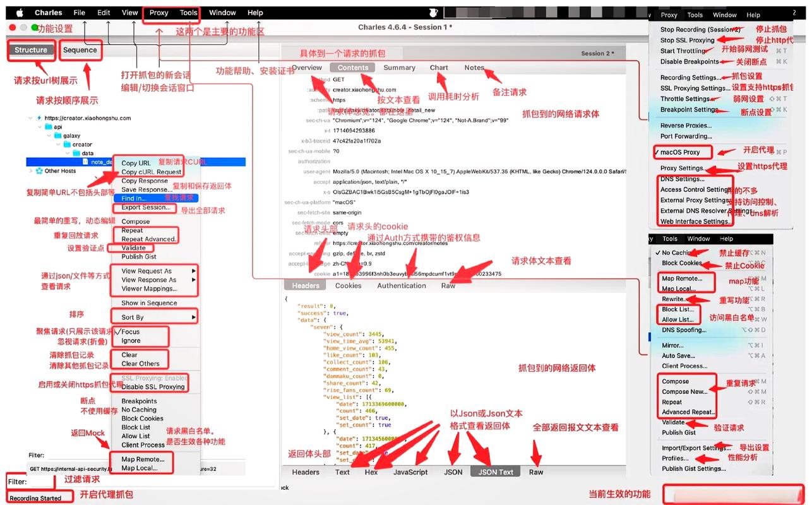Click the data folder icon
This screenshot has height=505, width=812.
pos(77,153)
